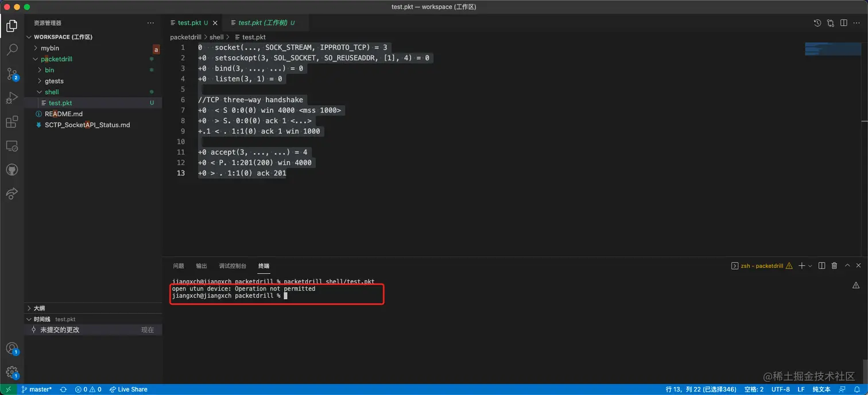This screenshot has height=395, width=868.
Task: Click the master branch in status bar
Action: point(36,389)
